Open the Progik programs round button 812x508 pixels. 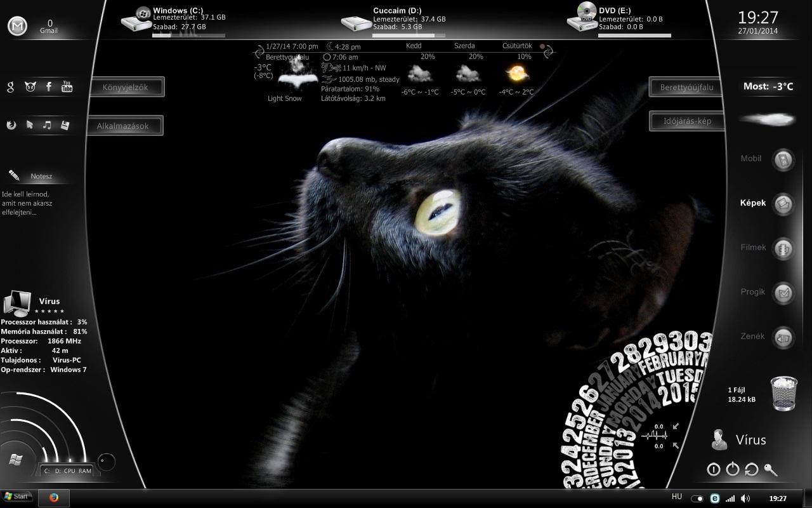point(783,293)
